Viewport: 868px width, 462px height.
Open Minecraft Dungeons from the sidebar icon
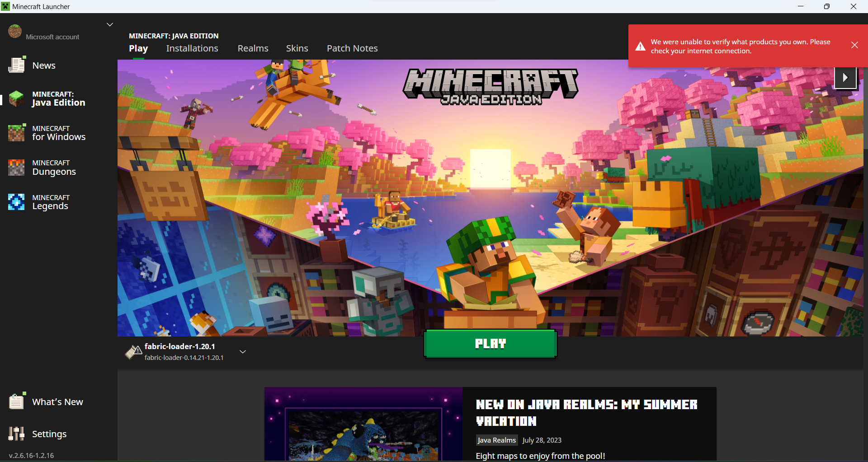point(17,168)
